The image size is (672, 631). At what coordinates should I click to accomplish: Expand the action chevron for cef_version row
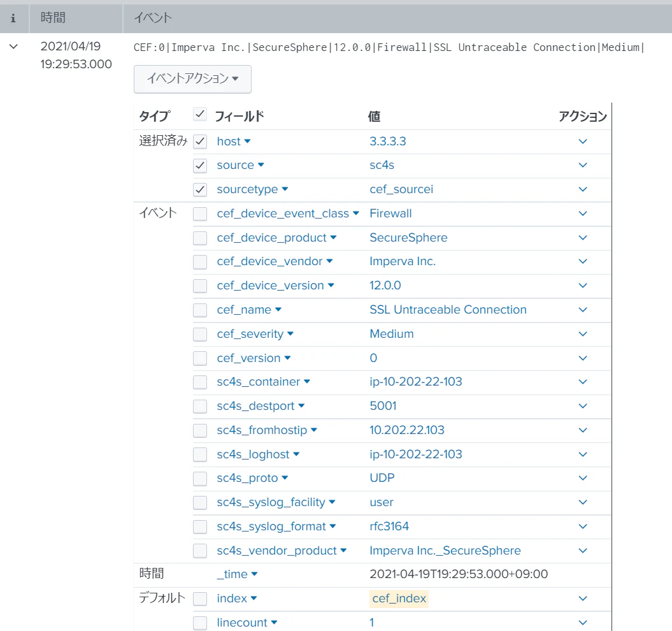click(583, 358)
